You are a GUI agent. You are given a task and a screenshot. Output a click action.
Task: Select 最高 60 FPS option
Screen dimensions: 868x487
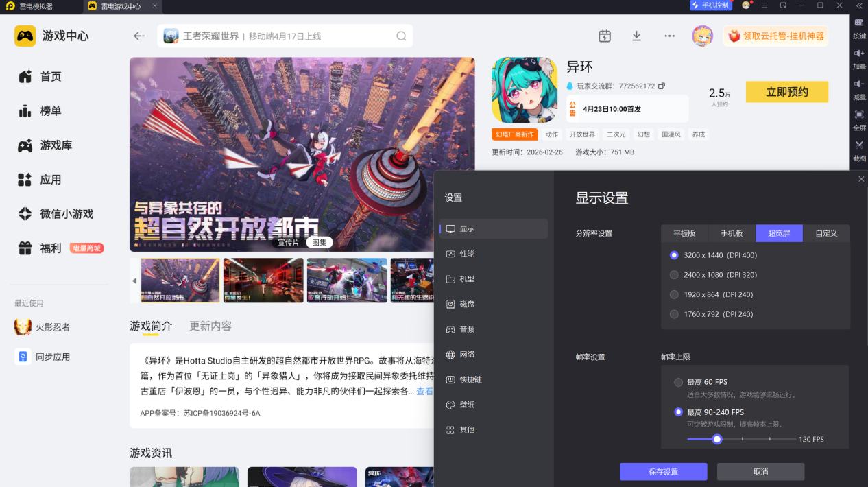tap(701, 382)
